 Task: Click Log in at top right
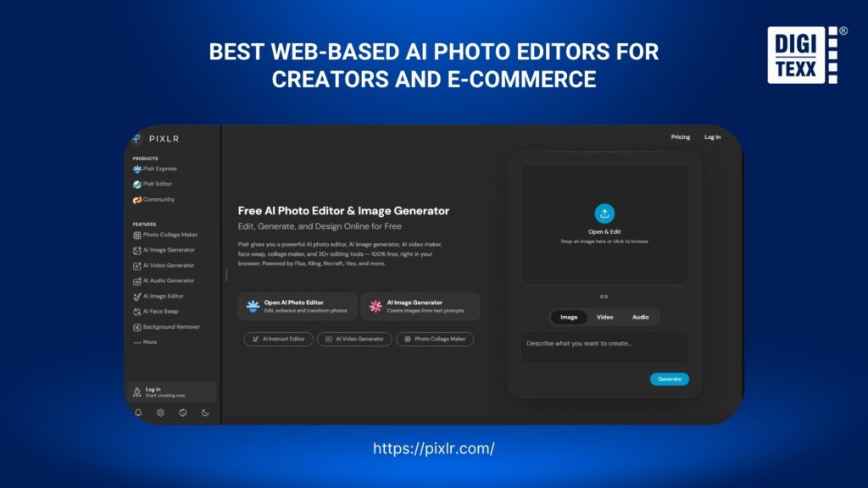point(712,137)
